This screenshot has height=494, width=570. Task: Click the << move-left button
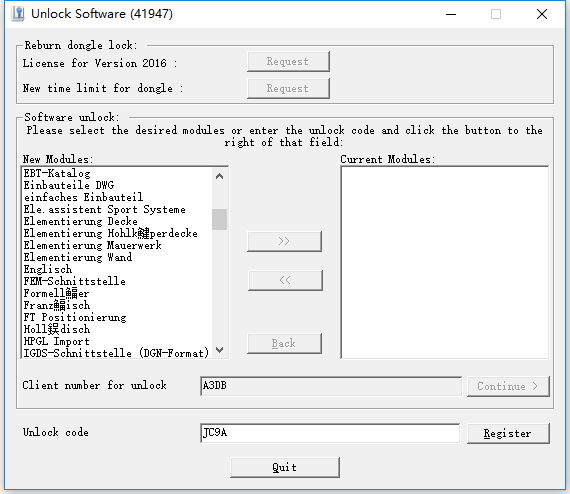point(285,280)
